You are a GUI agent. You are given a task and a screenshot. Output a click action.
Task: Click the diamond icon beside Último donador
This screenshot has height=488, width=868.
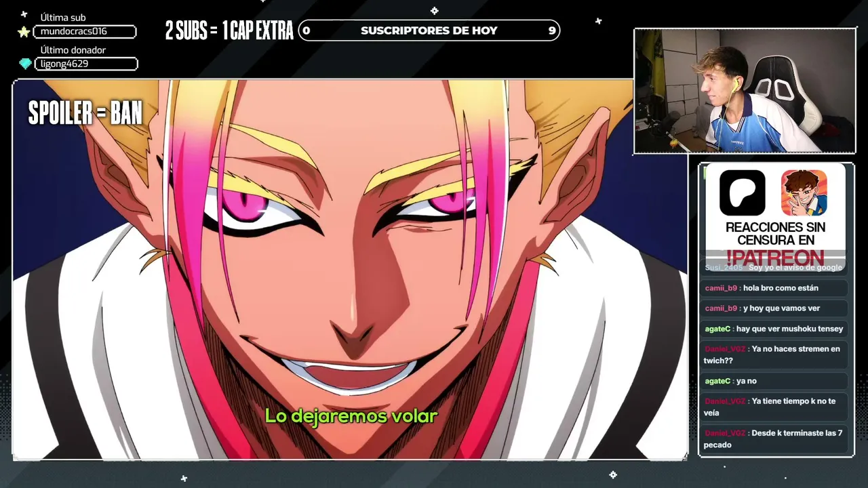point(25,64)
